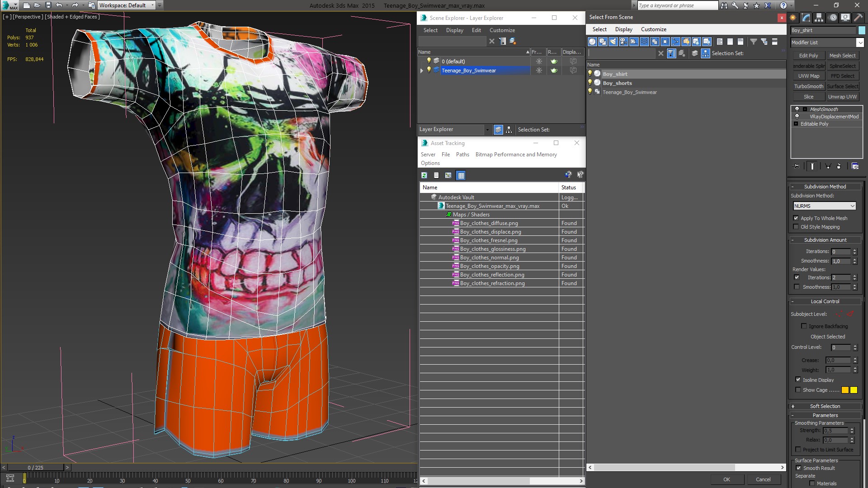Open Select menu in Scene Explorer

430,30
